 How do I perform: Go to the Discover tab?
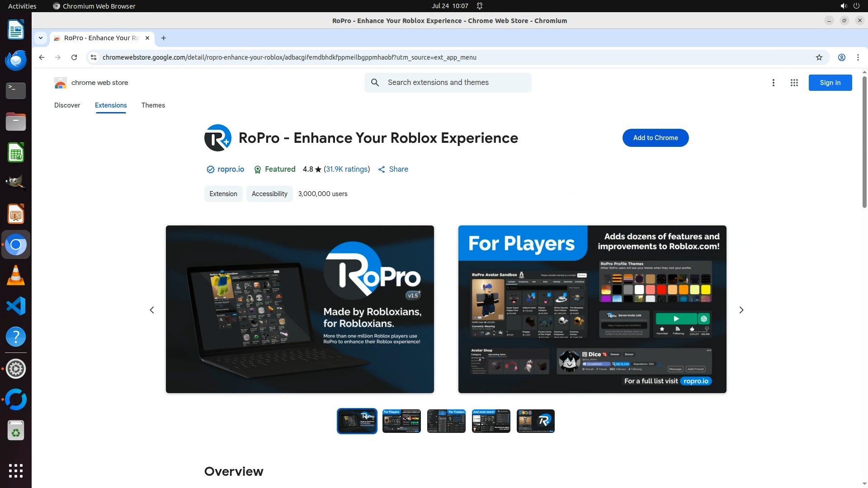67,105
